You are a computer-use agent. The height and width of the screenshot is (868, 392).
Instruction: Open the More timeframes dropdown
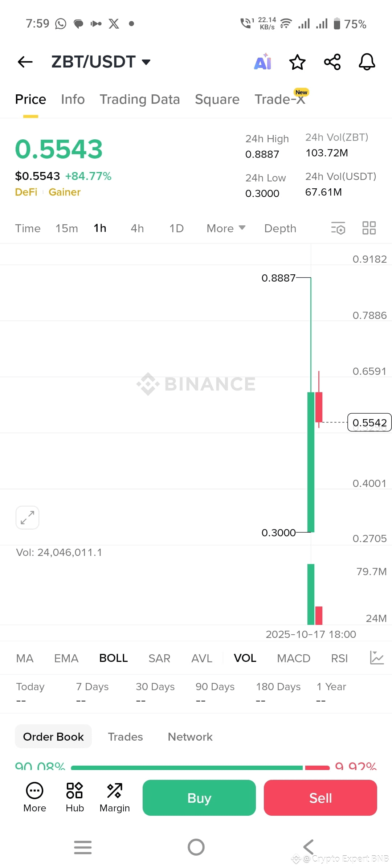[x=226, y=228]
